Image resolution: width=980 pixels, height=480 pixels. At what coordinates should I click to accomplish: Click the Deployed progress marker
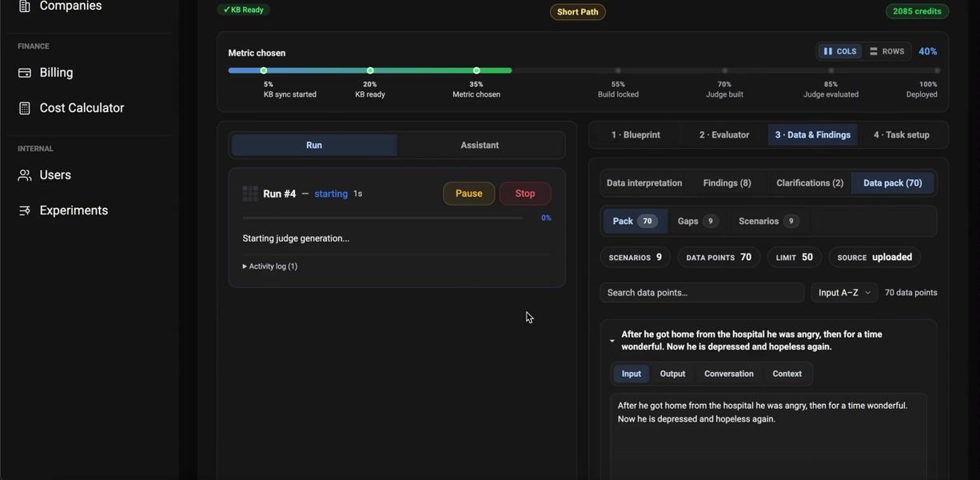tap(938, 70)
